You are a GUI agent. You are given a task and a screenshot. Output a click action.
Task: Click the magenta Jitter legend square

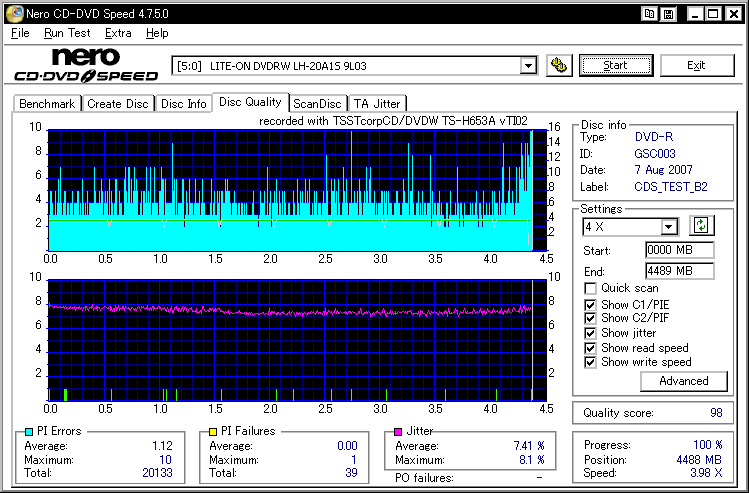(x=400, y=431)
